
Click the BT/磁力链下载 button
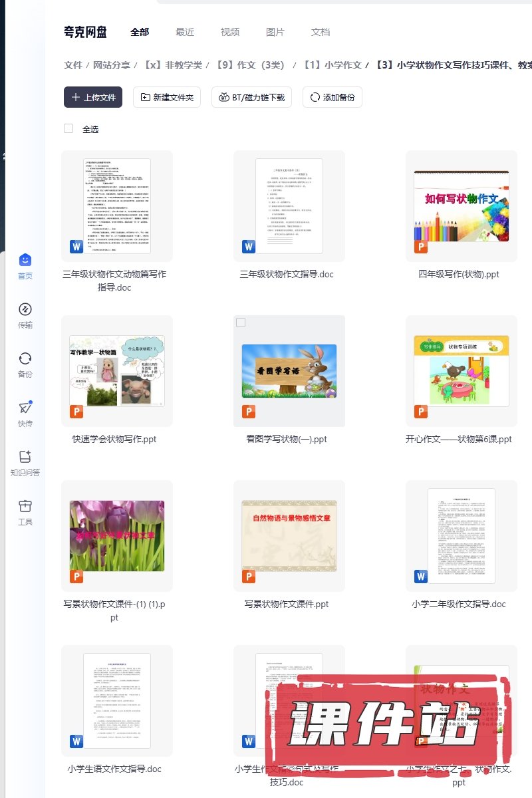click(x=251, y=97)
